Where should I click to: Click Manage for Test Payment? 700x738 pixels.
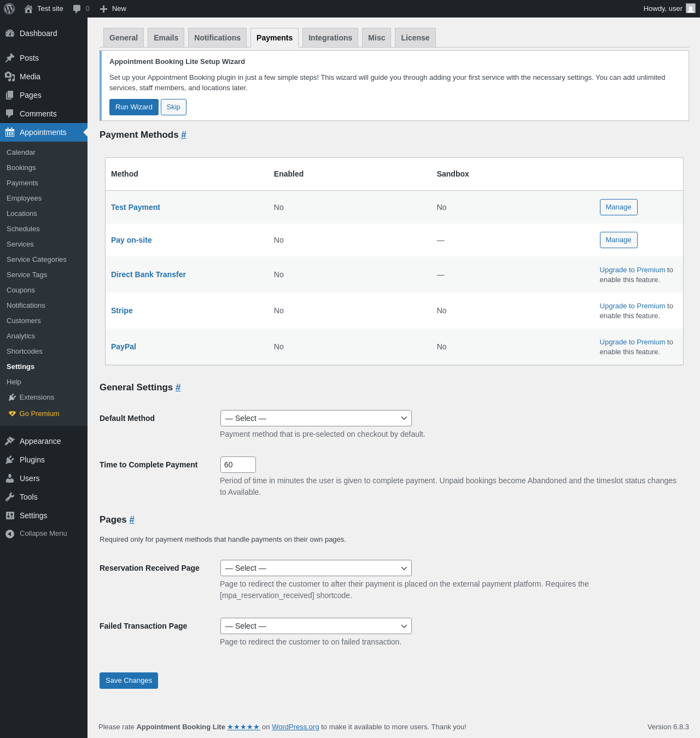[x=619, y=207]
